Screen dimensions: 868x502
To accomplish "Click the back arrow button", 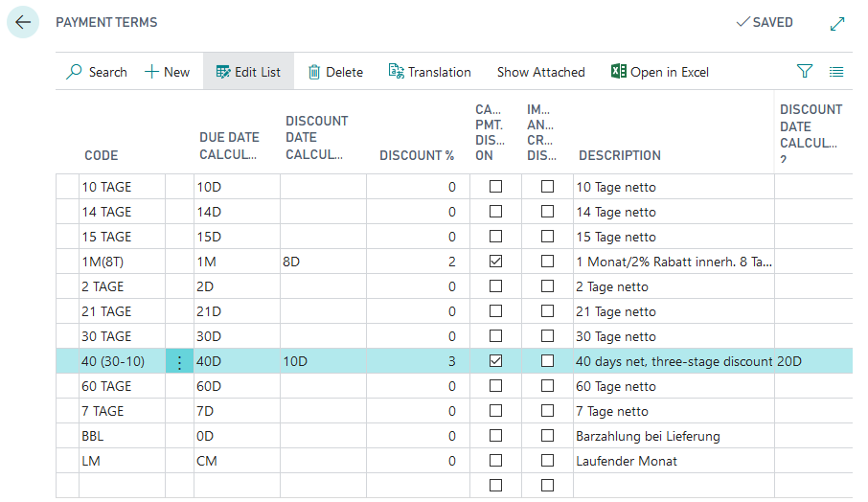I will click(x=23, y=22).
